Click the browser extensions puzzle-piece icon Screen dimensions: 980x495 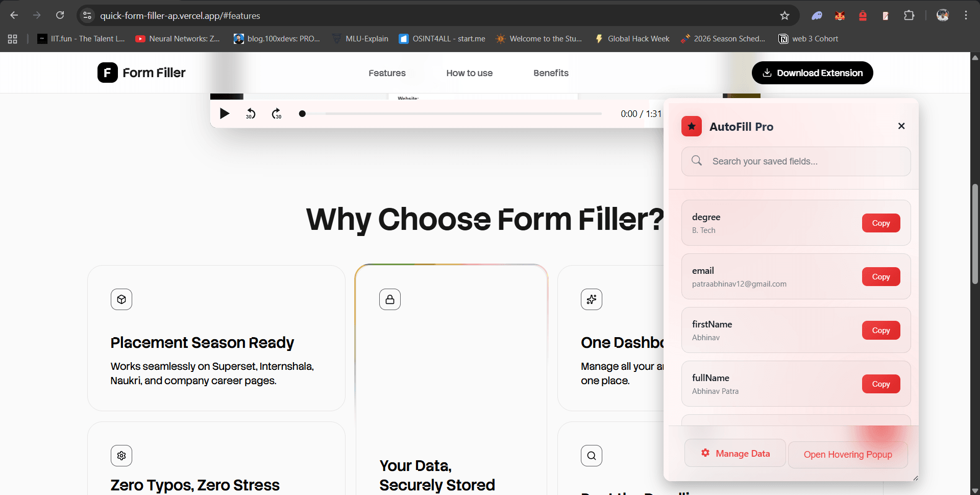[x=909, y=15]
